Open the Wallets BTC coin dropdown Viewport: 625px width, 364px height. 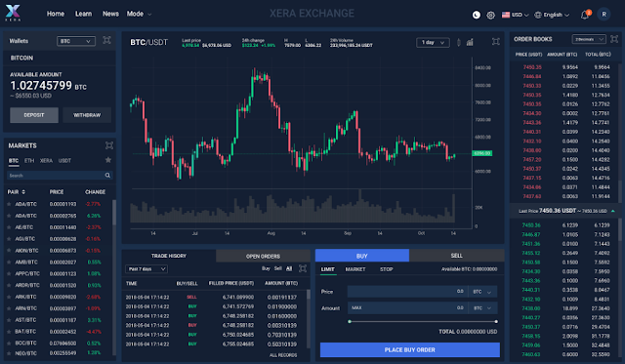click(76, 41)
